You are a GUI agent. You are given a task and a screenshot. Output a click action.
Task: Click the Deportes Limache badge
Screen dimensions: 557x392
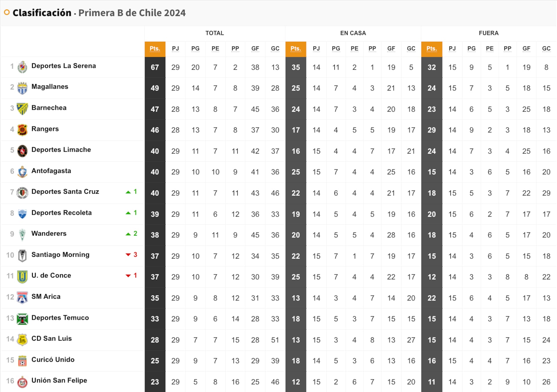(22, 150)
